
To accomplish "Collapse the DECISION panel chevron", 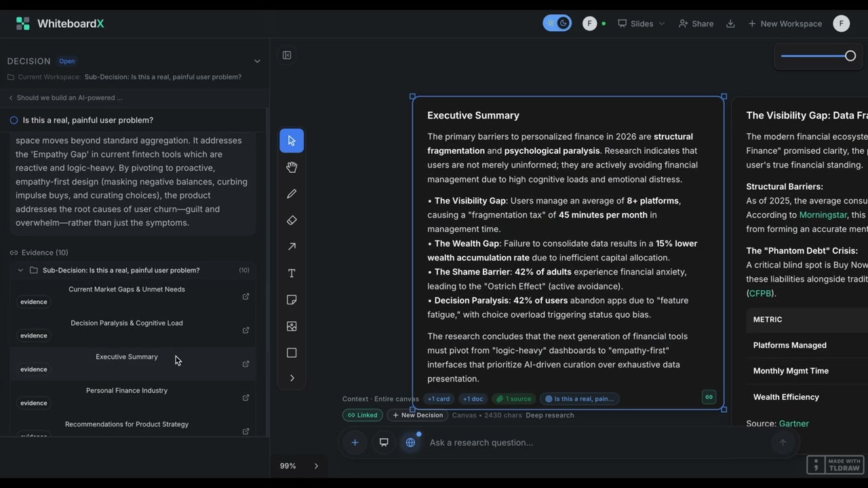I will tap(257, 61).
